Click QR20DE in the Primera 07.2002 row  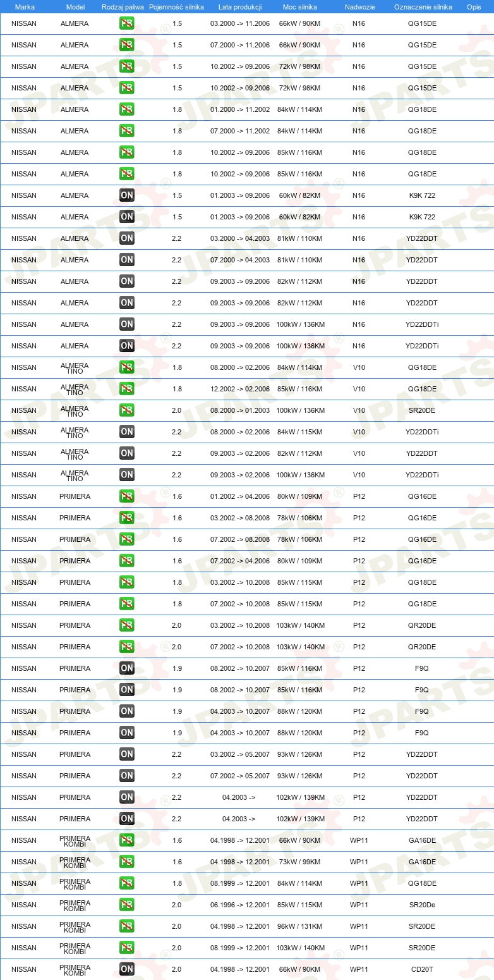pyautogui.click(x=422, y=647)
